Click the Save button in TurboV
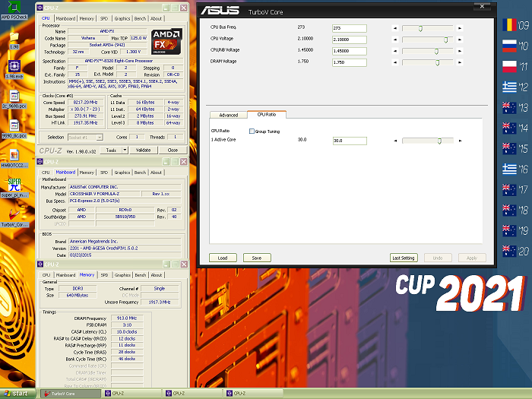The width and height of the screenshot is (532, 399). (x=257, y=258)
